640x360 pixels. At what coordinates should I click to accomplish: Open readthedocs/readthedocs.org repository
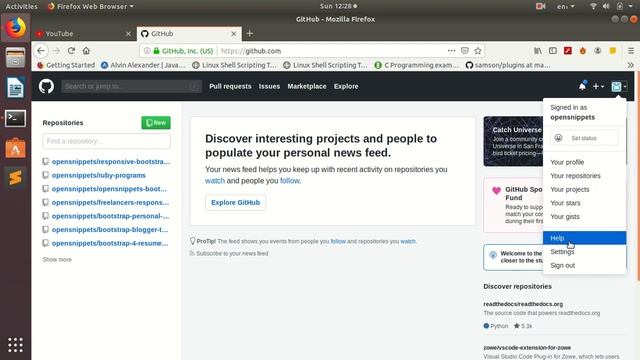point(523,304)
